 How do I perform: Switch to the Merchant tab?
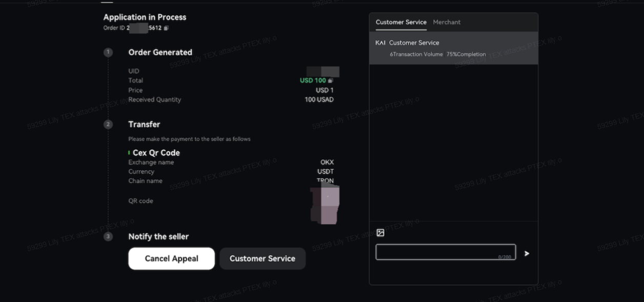447,22
